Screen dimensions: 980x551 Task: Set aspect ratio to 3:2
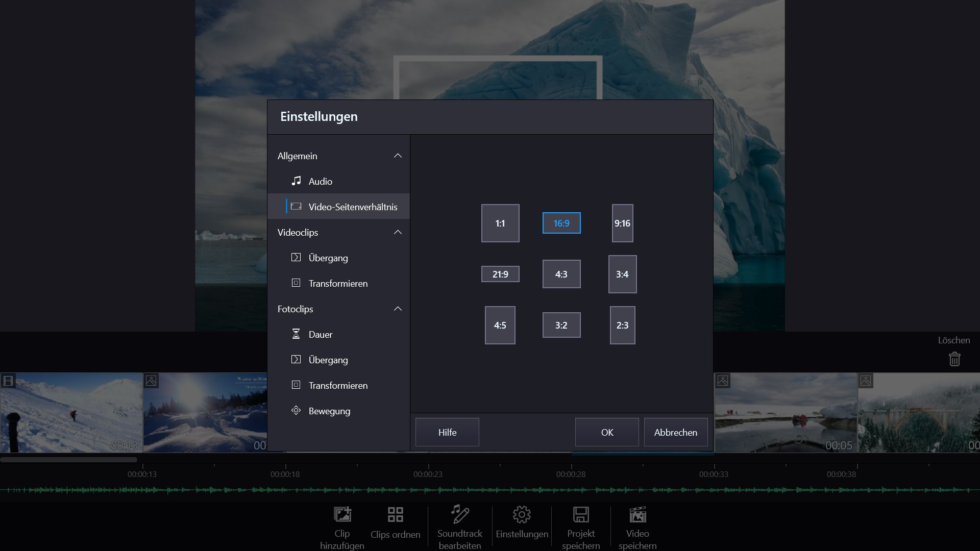[561, 325]
